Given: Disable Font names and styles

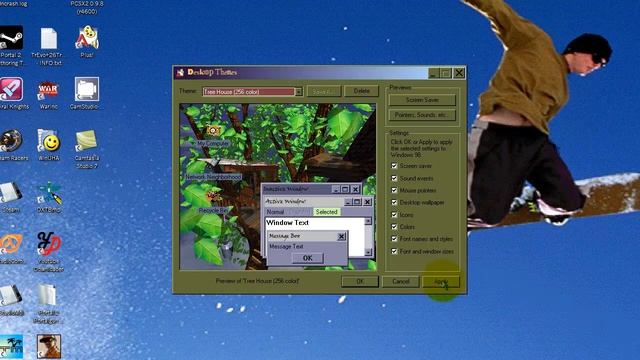Looking at the screenshot, I should (x=394, y=239).
